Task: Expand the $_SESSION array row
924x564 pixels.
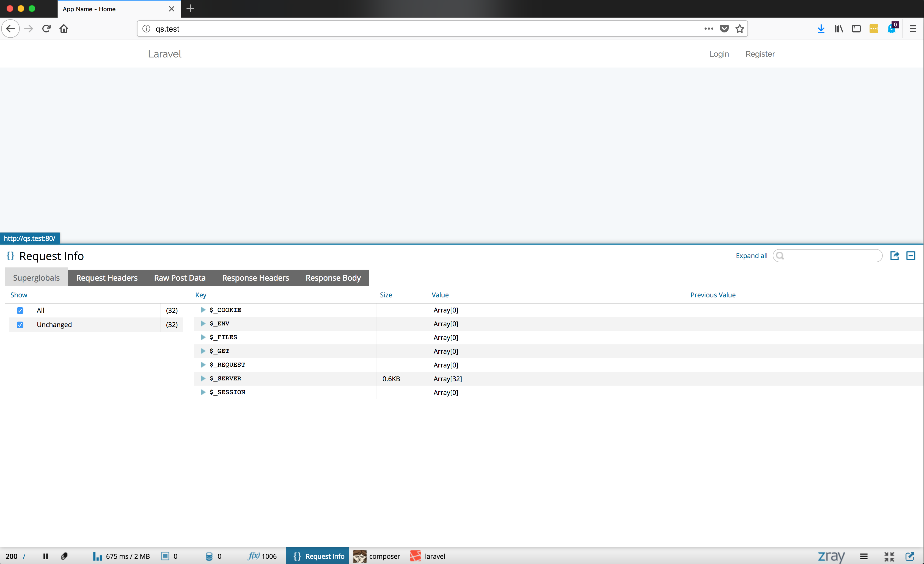Action: tap(203, 392)
